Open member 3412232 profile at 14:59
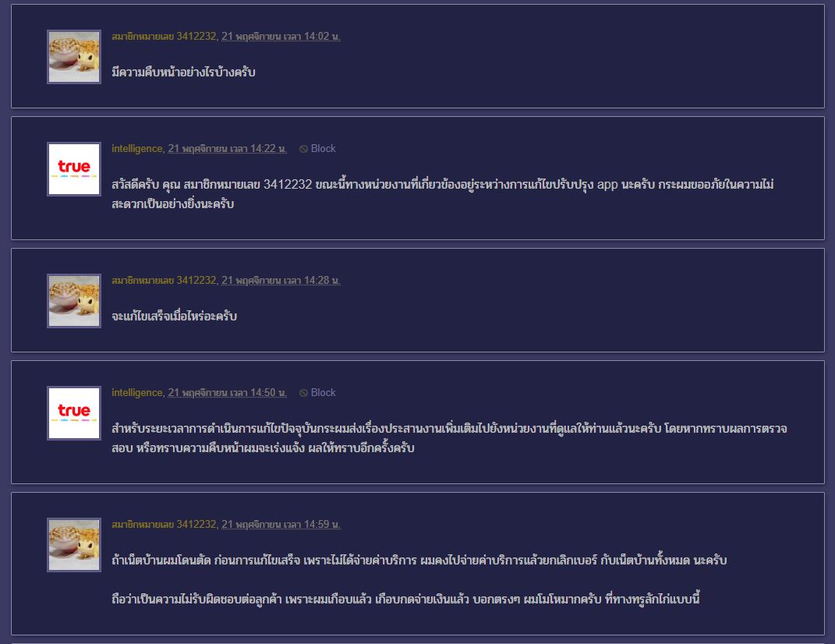Screen dimensions: 835x644 click(164, 524)
